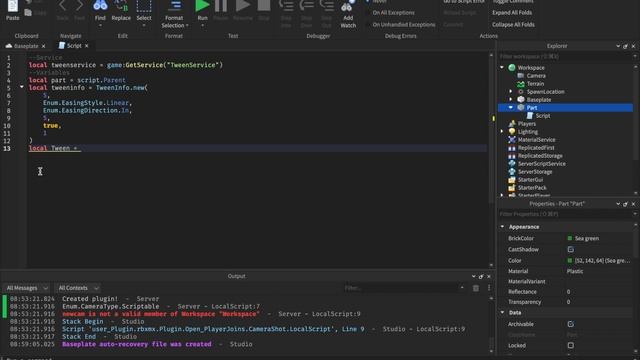Click the Resume test button
Screen dimensions: 640x360
tap(243, 5)
